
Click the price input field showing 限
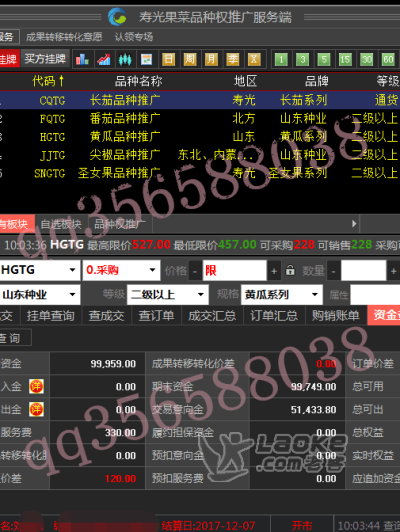pyautogui.click(x=234, y=270)
